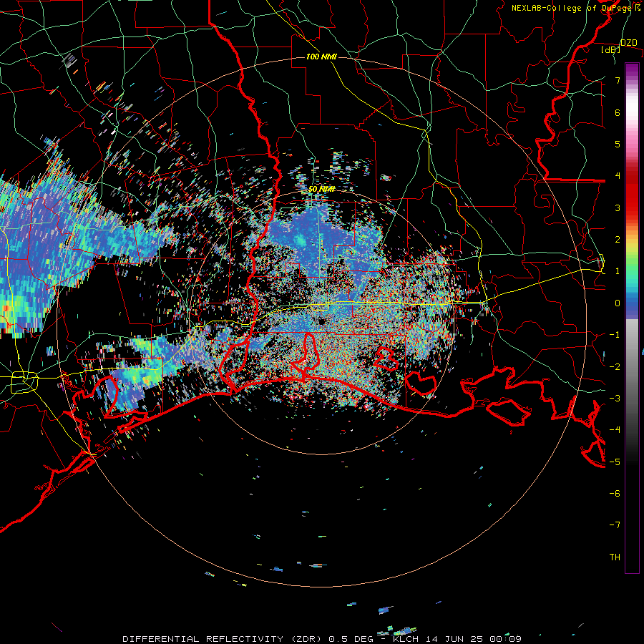Click the ZDR color legend bar
This screenshot has height=644, width=644.
[632, 318]
